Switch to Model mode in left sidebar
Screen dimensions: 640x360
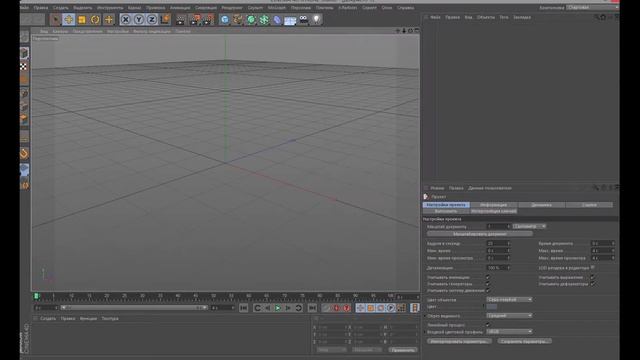[x=24, y=53]
